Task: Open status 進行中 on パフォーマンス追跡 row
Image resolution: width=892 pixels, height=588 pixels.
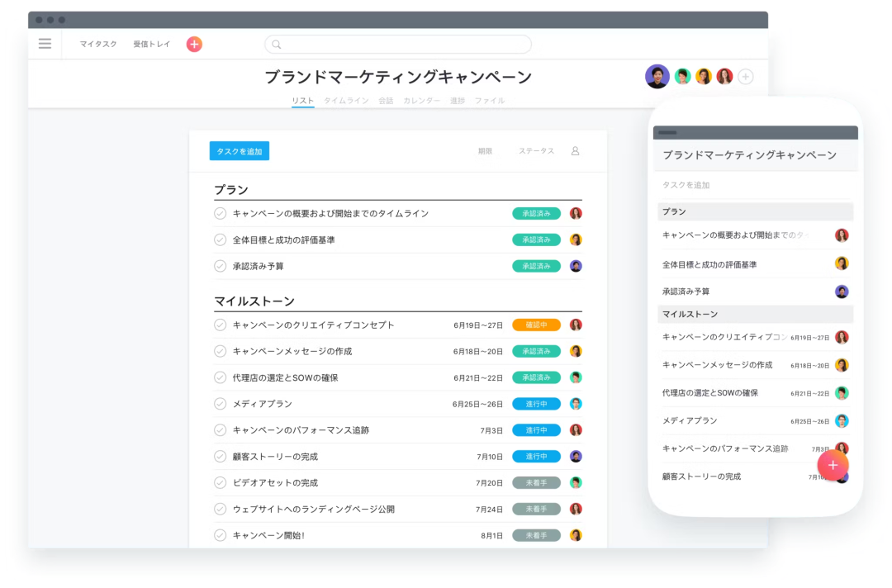Action: pos(537,430)
